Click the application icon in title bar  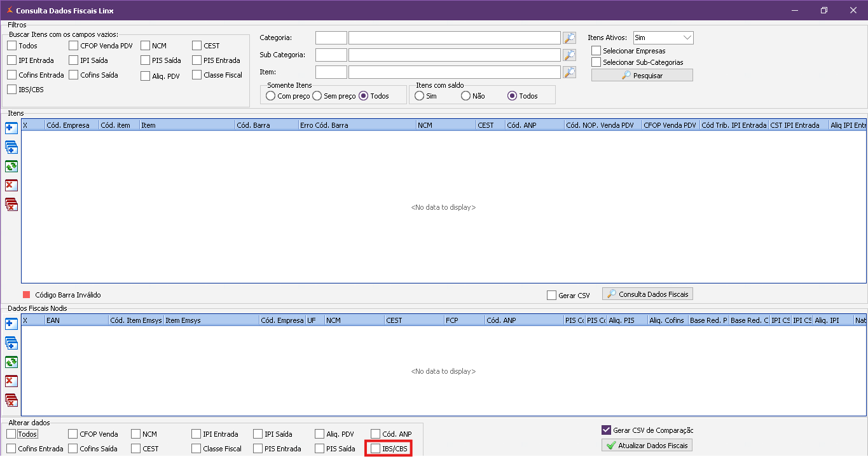9,11
